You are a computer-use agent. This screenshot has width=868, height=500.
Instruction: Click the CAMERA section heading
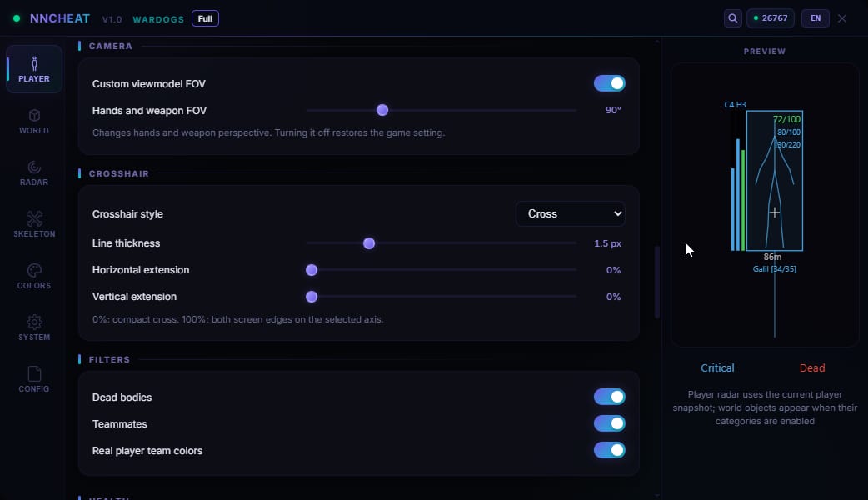[111, 46]
